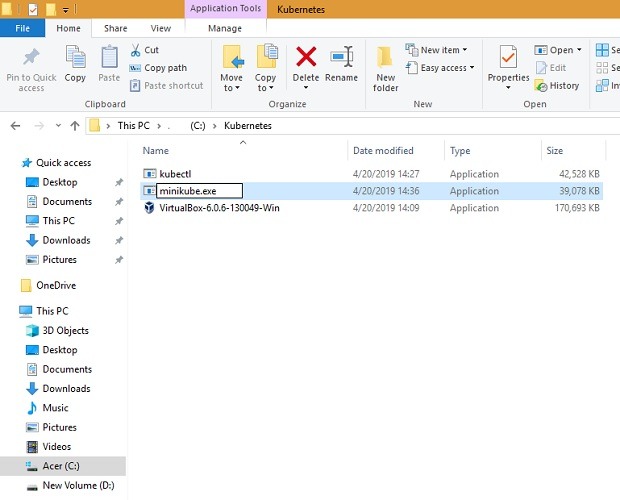Image resolution: width=620 pixels, height=500 pixels.
Task: Open the Videos folder
Action: pos(57,447)
